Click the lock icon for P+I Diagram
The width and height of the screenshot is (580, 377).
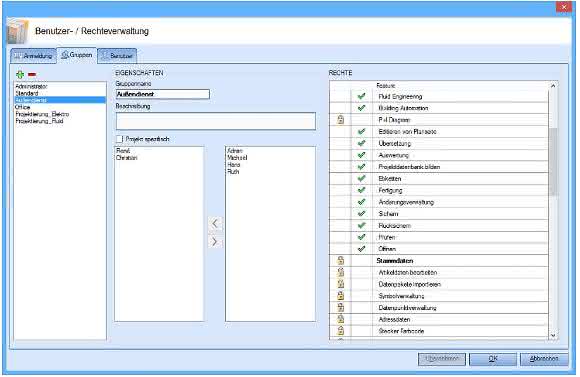coord(341,120)
